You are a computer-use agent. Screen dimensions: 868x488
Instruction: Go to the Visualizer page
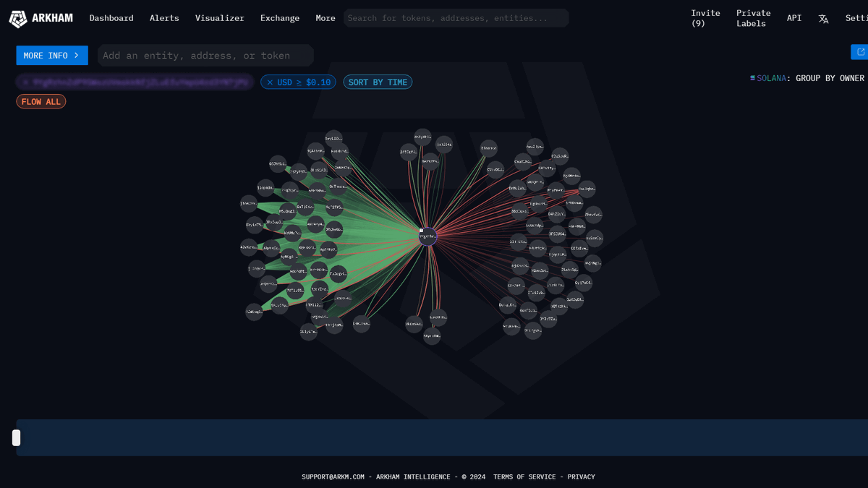pyautogui.click(x=219, y=18)
